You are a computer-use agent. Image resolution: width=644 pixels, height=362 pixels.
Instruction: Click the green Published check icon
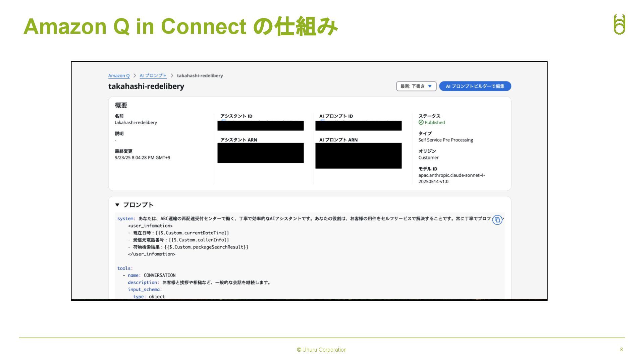[x=421, y=122]
